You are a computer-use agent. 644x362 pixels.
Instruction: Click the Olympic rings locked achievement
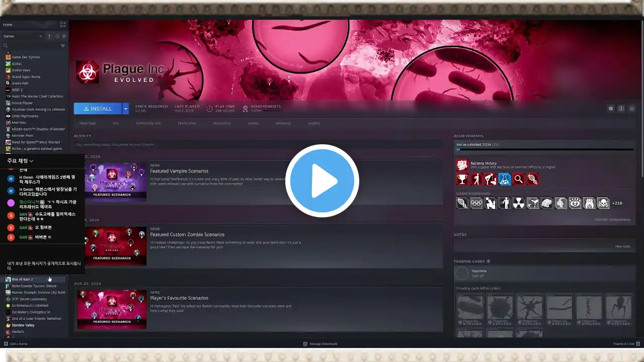[x=476, y=203]
